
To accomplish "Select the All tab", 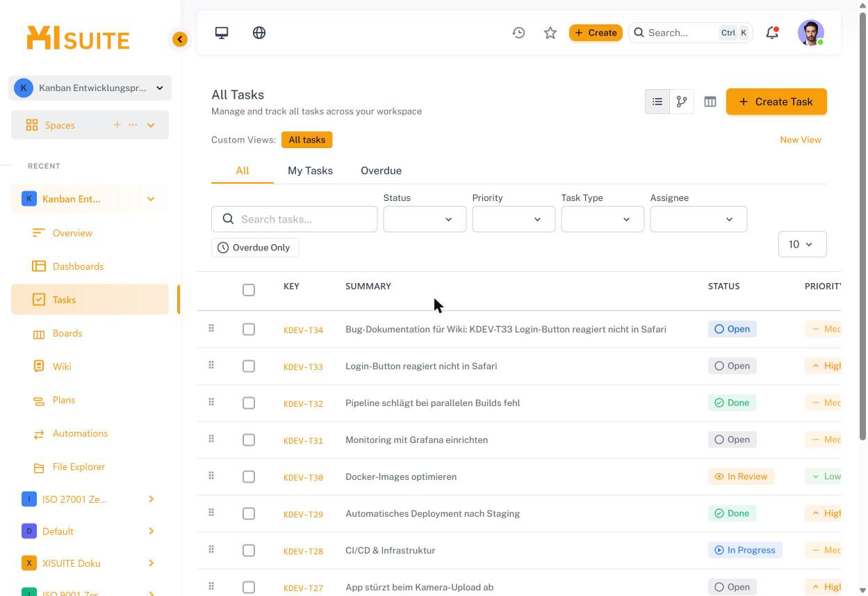I will [x=243, y=170].
